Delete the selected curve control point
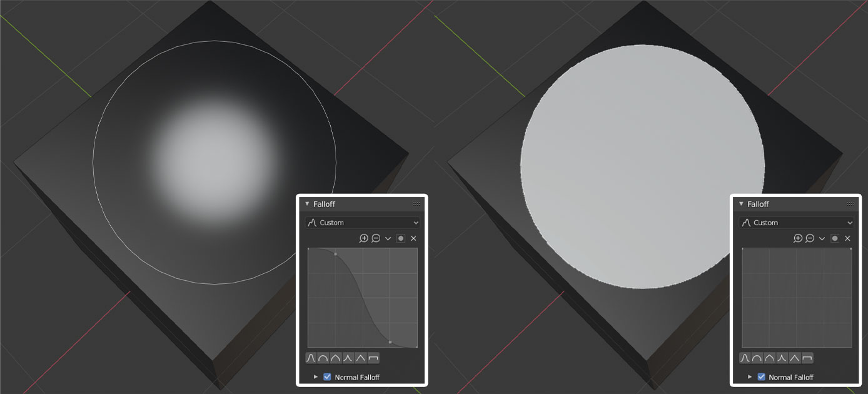Image resolution: width=868 pixels, height=394 pixels. pos(413,238)
